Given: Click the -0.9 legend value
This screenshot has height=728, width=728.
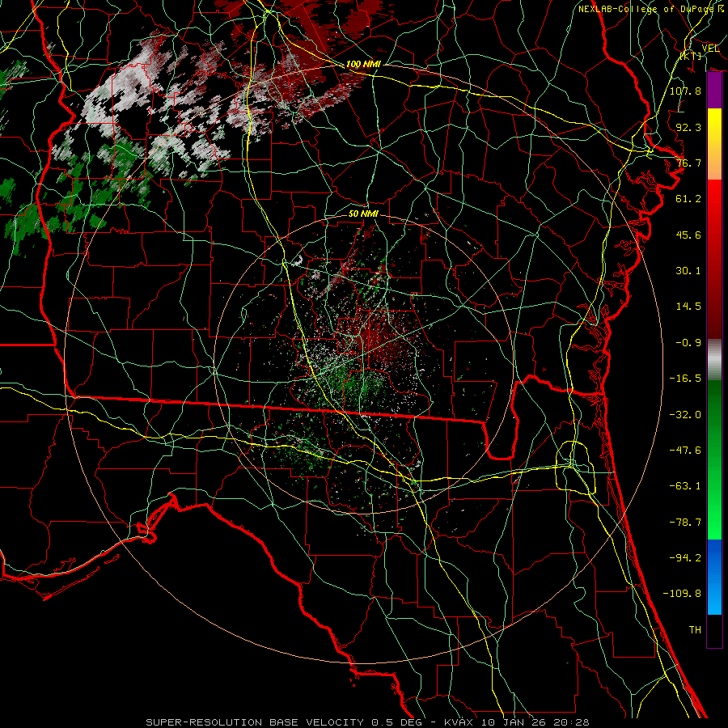Looking at the screenshot, I should point(688,342).
